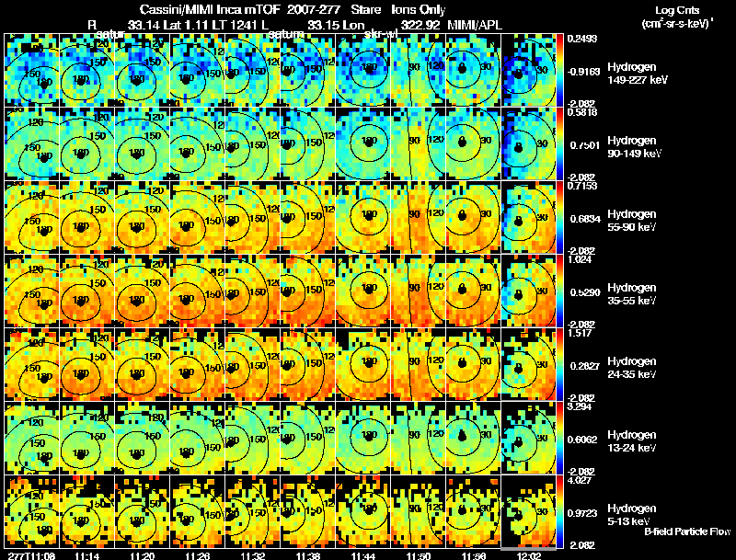
Task: Select the 11:14 time label
Action: 86,555
